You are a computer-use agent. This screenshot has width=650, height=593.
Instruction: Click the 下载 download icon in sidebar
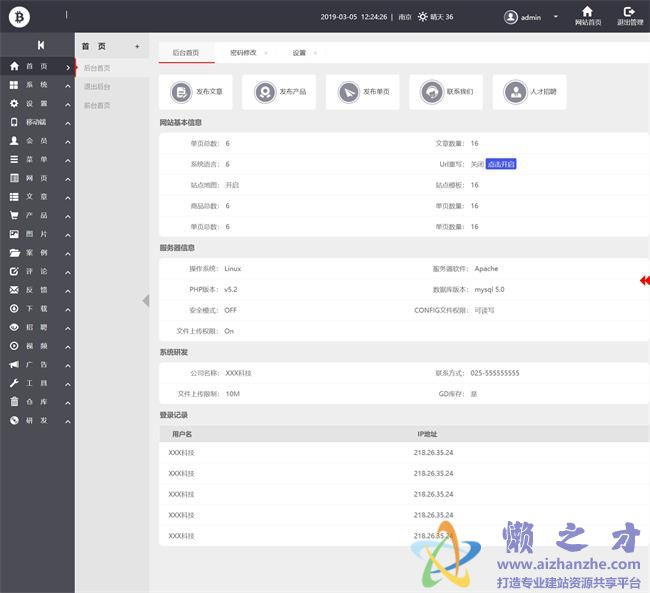14,309
